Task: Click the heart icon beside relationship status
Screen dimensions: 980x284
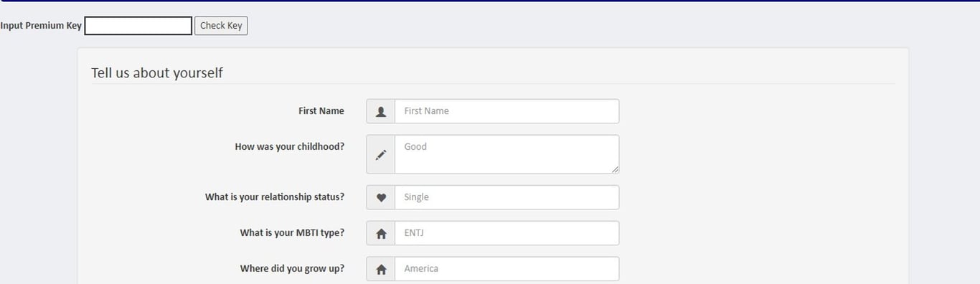Action: coord(381,197)
